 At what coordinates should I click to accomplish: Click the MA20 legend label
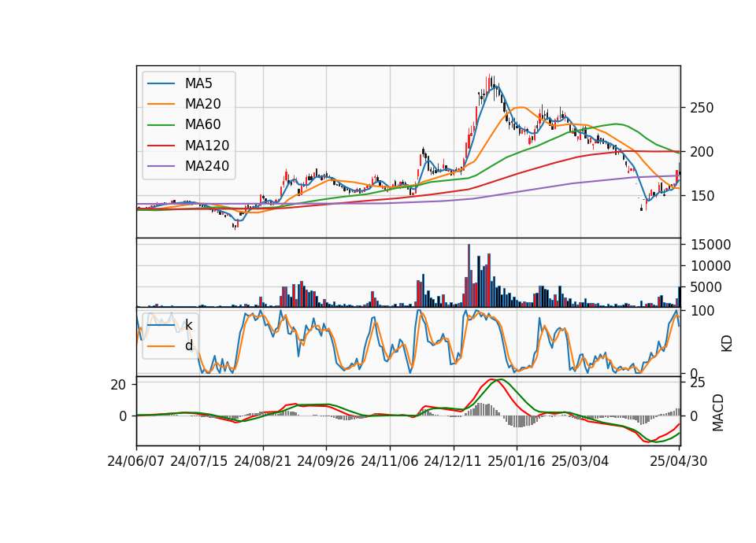coord(202,104)
